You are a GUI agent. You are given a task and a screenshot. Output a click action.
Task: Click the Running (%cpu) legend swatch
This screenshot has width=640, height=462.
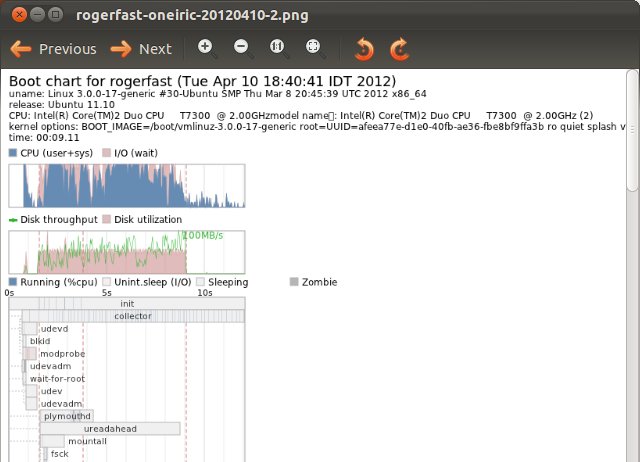coord(13,282)
